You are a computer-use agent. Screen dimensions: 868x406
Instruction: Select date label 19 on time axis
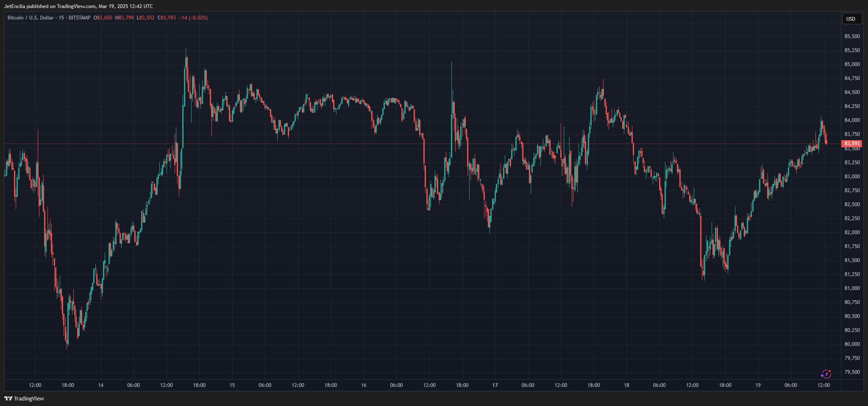click(758, 385)
